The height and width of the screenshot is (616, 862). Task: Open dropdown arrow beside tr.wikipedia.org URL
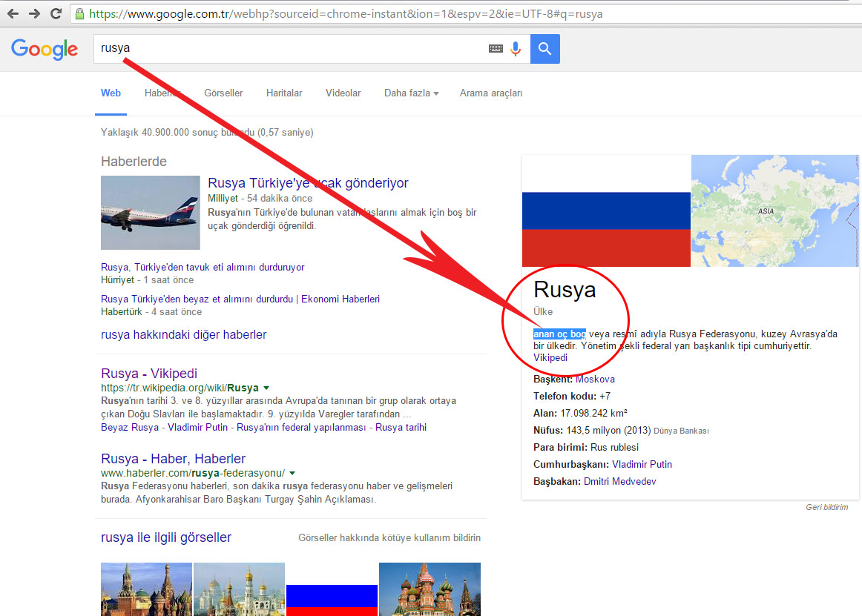point(266,388)
